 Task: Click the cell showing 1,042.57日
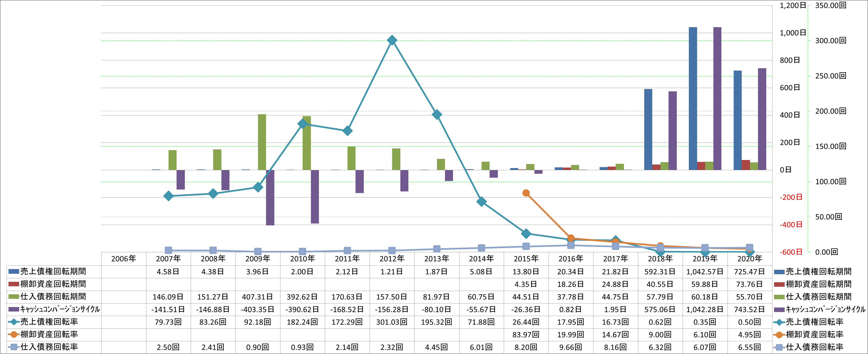705,271
